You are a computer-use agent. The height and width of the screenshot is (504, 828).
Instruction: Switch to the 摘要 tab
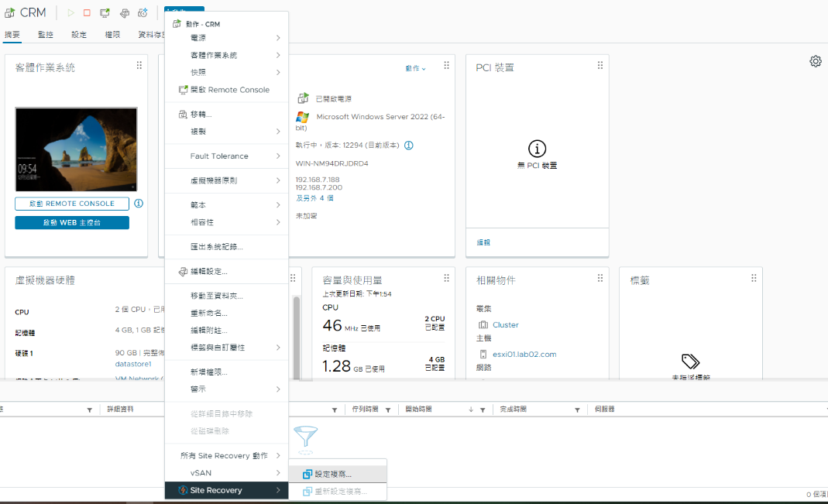tap(12, 35)
